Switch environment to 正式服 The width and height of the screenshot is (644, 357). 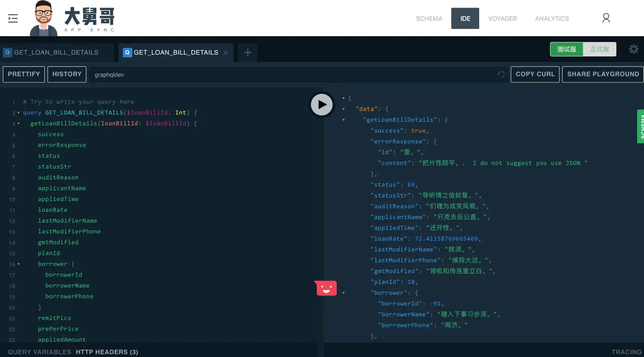pos(599,49)
